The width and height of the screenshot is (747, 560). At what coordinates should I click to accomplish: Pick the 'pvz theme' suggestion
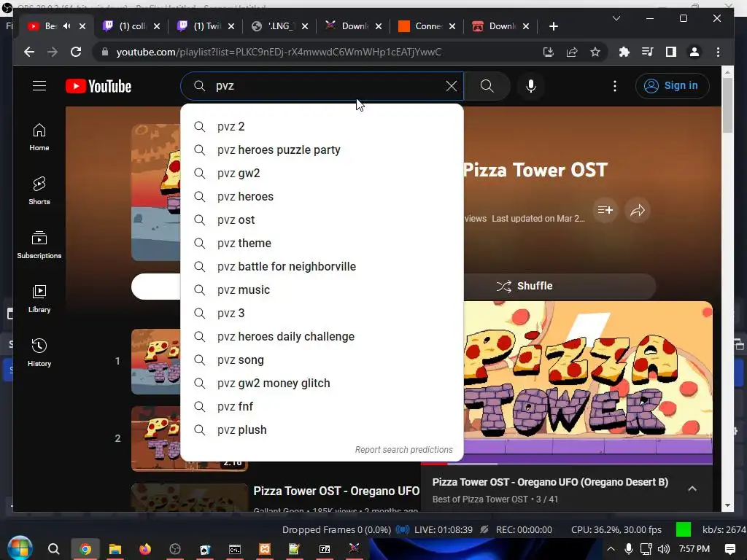(x=322, y=244)
